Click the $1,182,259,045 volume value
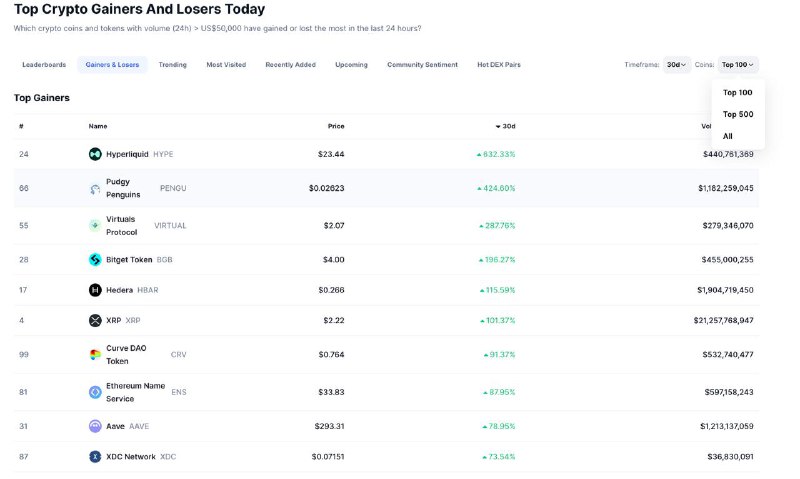Image resolution: width=800 pixels, height=479 pixels. [x=726, y=188]
